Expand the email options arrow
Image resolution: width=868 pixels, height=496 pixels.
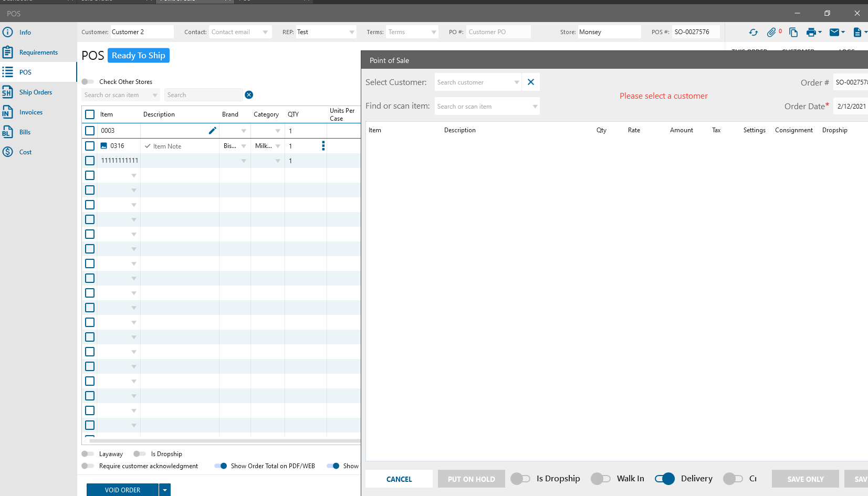click(x=843, y=33)
